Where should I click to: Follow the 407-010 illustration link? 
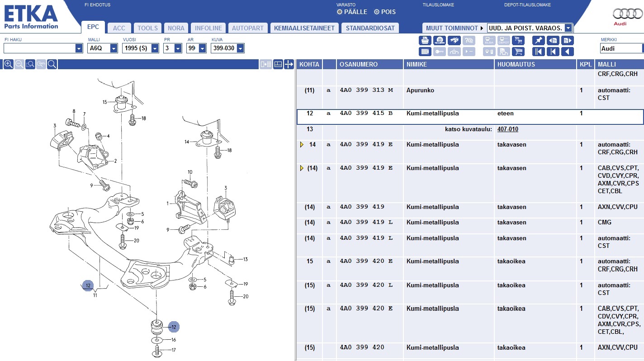click(507, 129)
